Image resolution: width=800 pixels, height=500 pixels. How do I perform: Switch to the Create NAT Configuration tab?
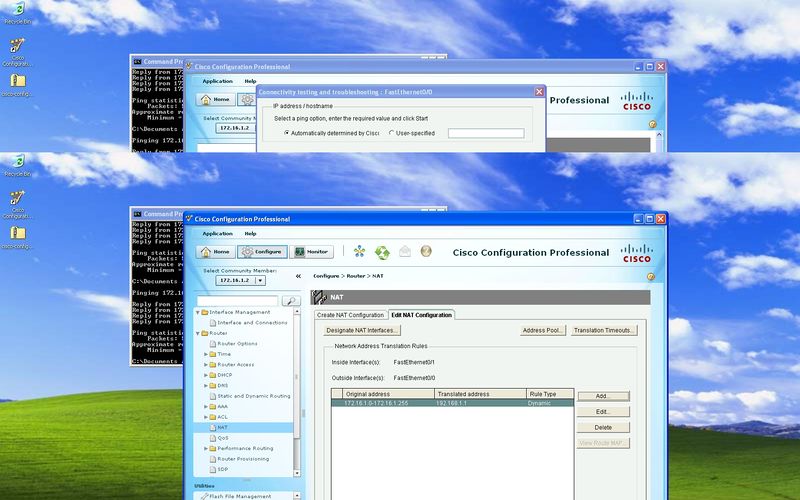350,315
